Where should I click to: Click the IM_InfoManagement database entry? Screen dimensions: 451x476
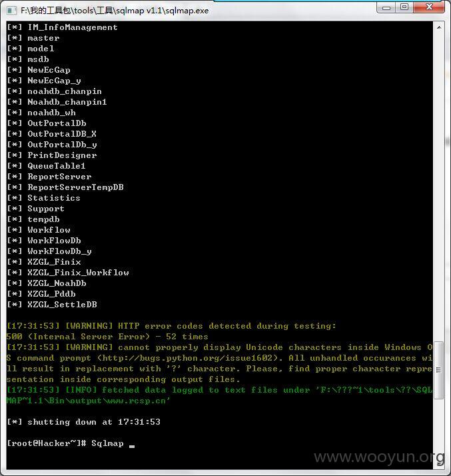click(73, 27)
